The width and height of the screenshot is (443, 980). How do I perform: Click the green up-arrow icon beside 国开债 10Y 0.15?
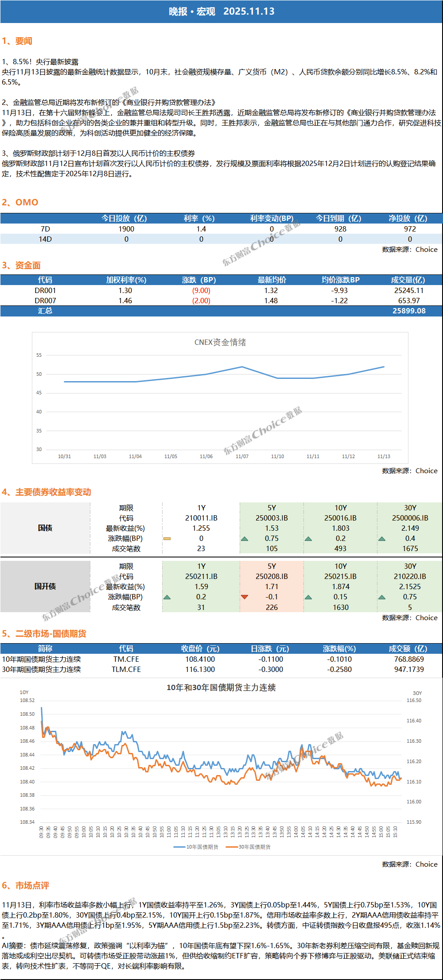click(308, 597)
